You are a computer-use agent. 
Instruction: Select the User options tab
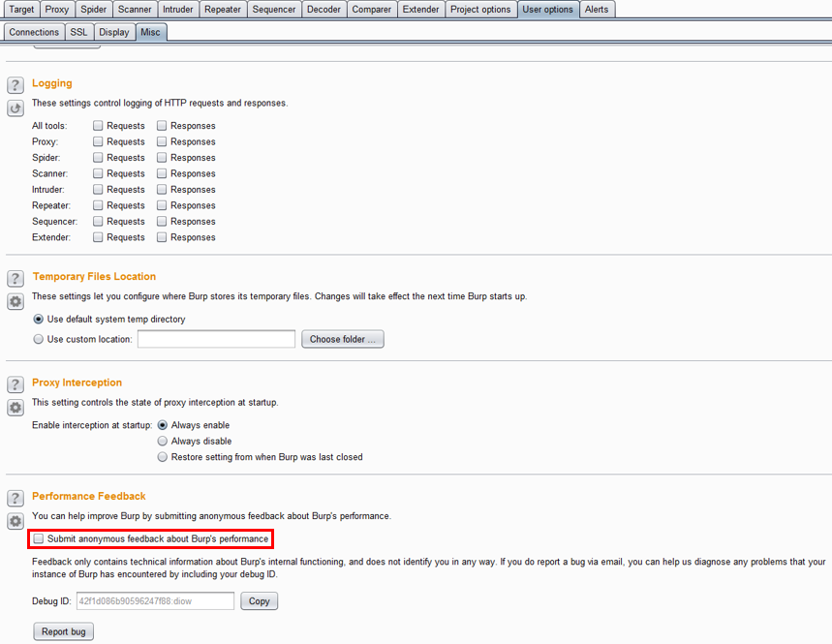tap(547, 10)
